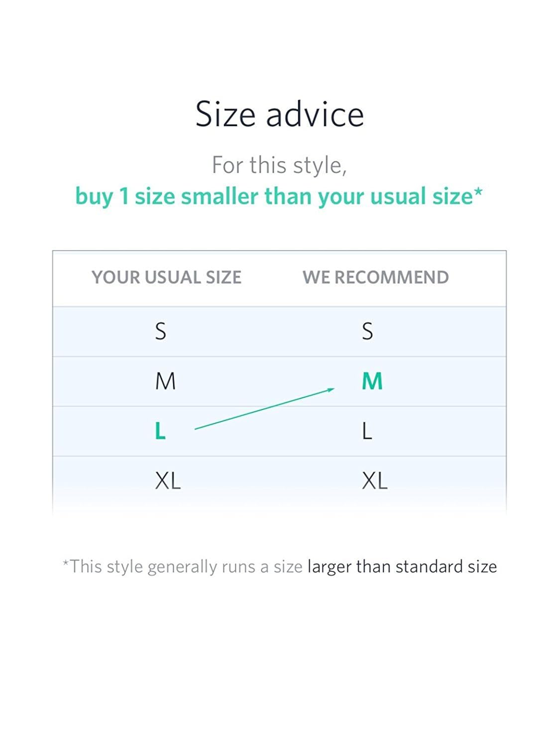Click M in the usual size column
Viewport: 560px width, 747px height.
pyautogui.click(x=165, y=381)
